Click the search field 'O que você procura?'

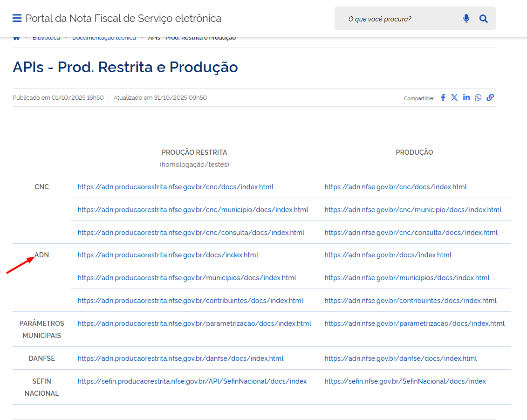pos(401,19)
